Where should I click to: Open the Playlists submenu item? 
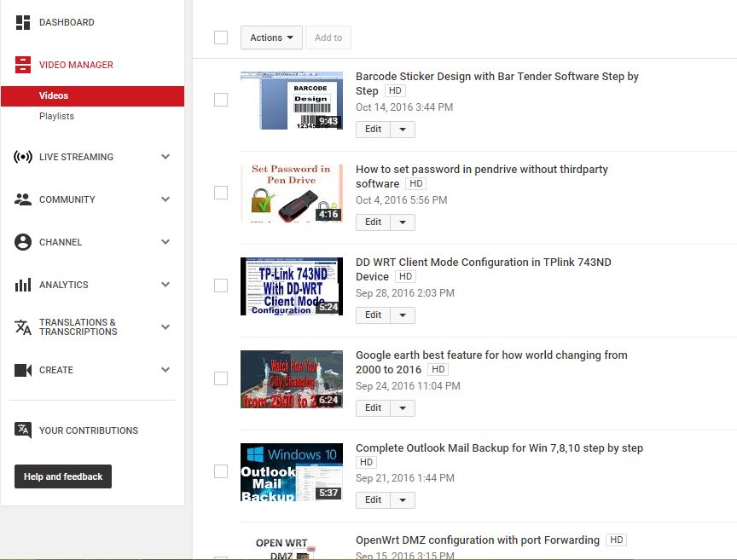coord(56,116)
